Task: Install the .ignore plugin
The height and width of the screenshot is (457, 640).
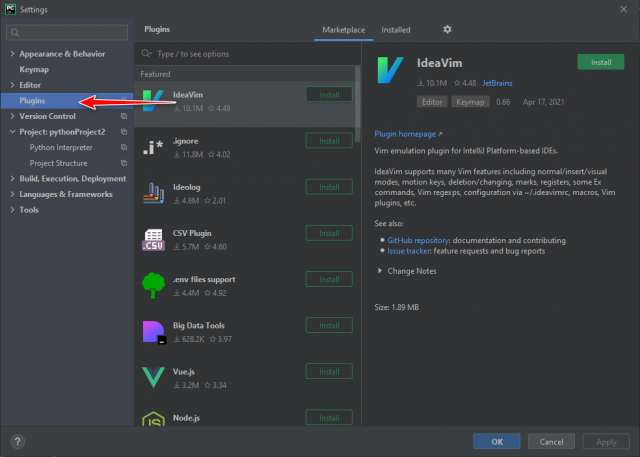Action: pos(329,141)
